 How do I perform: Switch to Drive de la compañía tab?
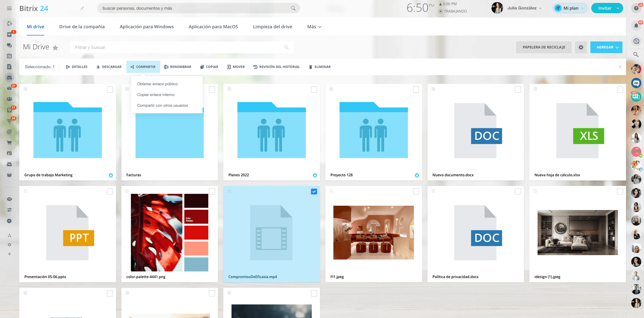tap(82, 27)
